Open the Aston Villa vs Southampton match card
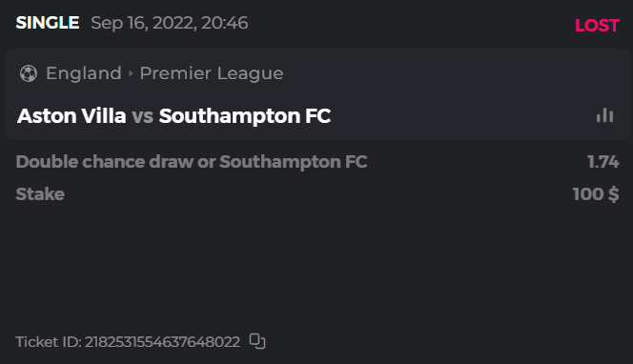The image size is (633, 364). coord(317,94)
